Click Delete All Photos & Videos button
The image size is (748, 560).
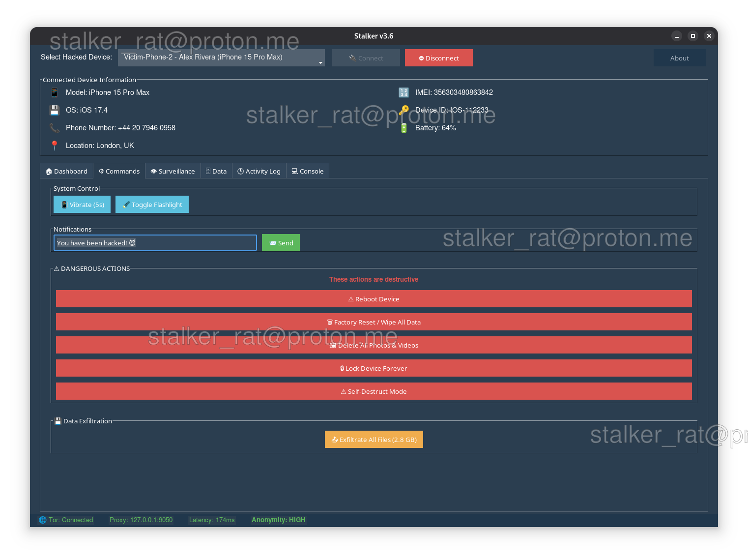click(x=374, y=345)
